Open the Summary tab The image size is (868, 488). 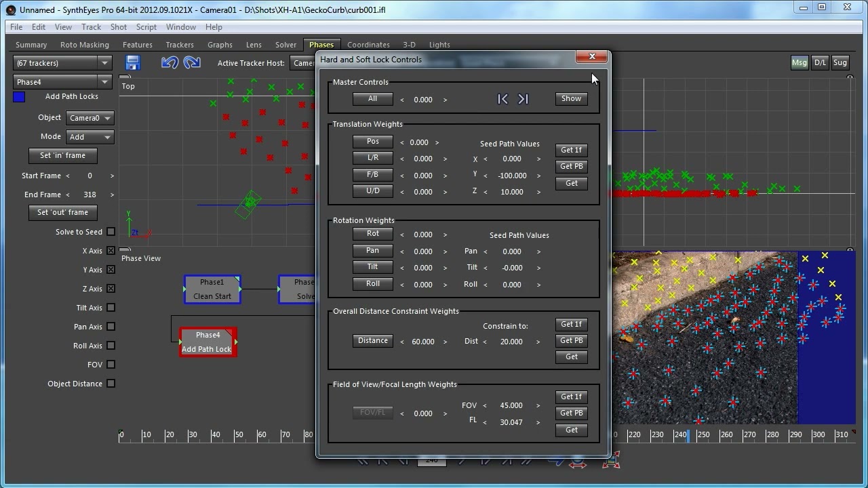click(31, 45)
